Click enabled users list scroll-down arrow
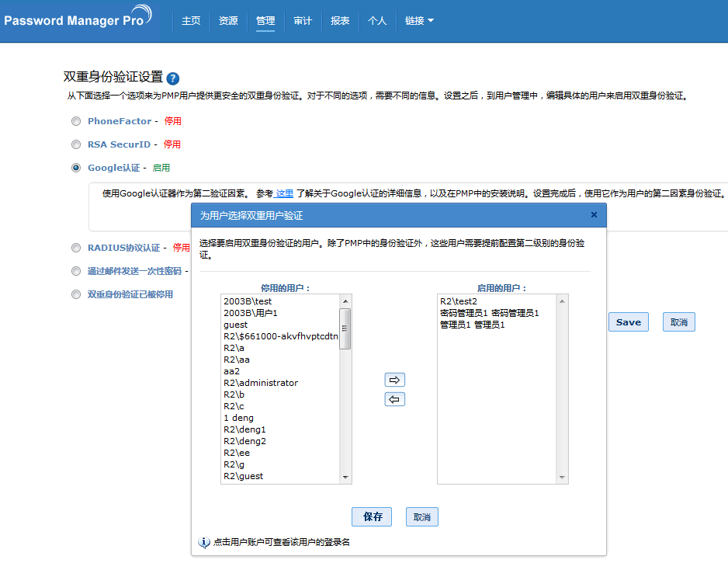728x563 pixels. [562, 477]
